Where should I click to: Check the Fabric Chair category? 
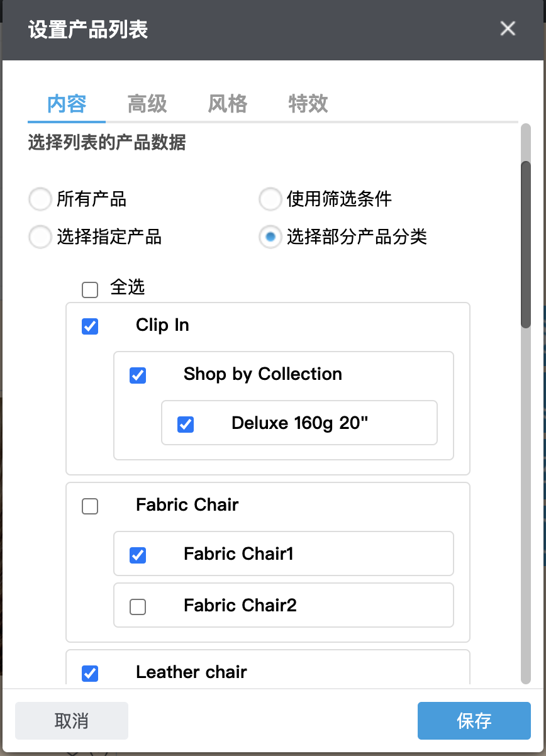point(89,506)
